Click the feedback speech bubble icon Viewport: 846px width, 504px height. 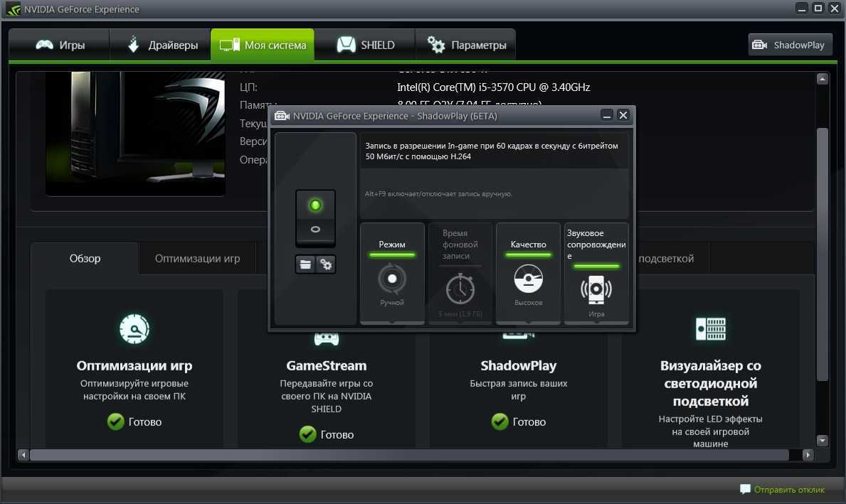[745, 489]
